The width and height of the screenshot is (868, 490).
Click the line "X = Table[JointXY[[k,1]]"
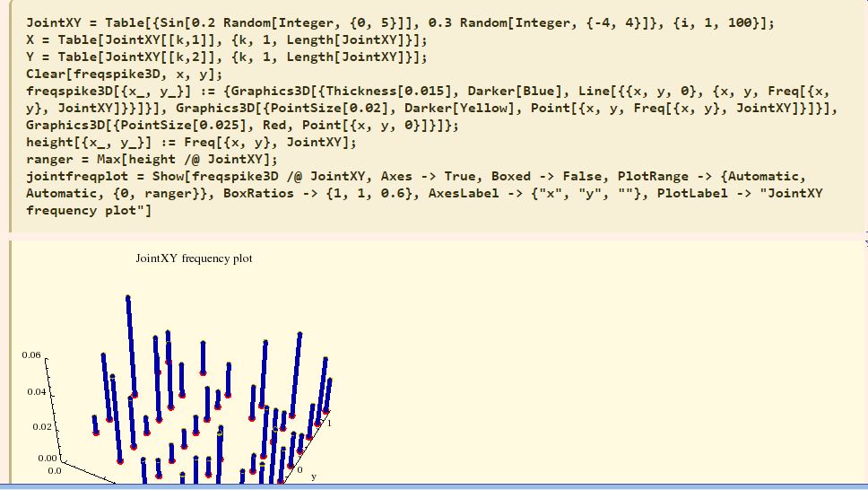coord(226,39)
